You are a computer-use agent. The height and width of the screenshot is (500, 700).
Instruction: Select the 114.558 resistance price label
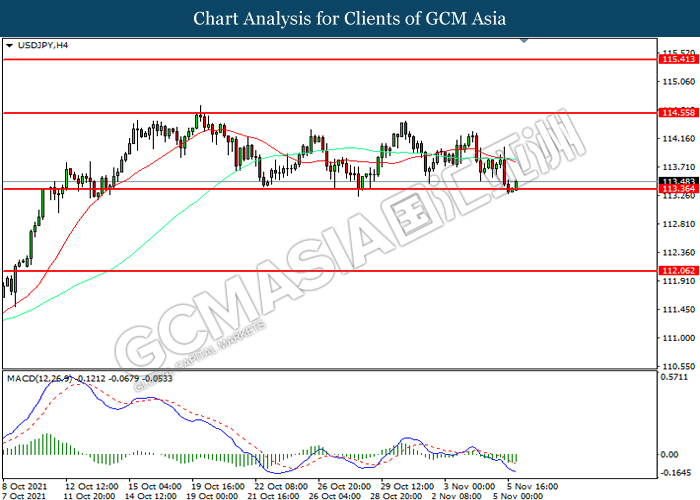click(679, 113)
